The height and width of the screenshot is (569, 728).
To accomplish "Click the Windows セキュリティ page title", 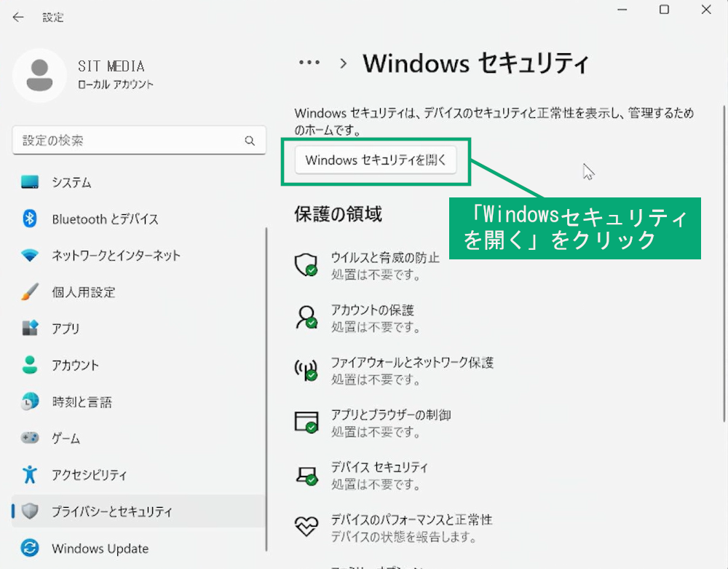I will tap(476, 63).
